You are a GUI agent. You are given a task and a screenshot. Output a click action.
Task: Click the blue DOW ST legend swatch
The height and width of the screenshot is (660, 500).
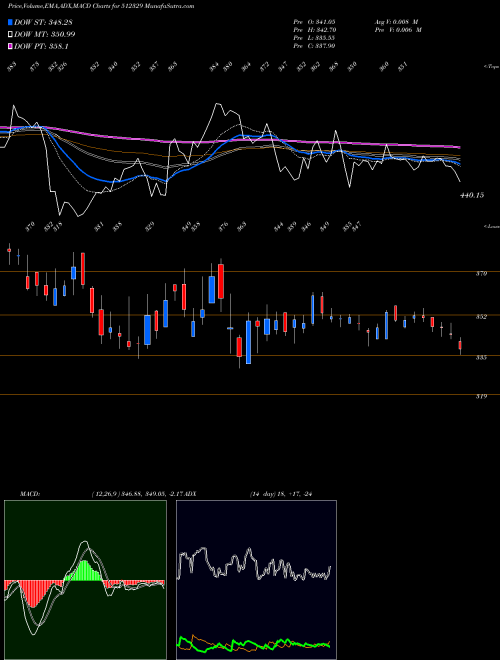click(10, 22)
